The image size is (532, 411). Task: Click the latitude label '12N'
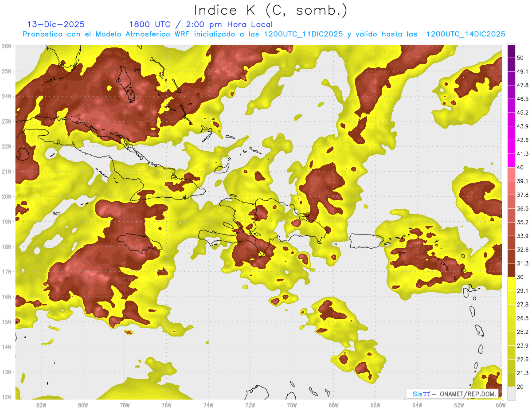(6, 397)
